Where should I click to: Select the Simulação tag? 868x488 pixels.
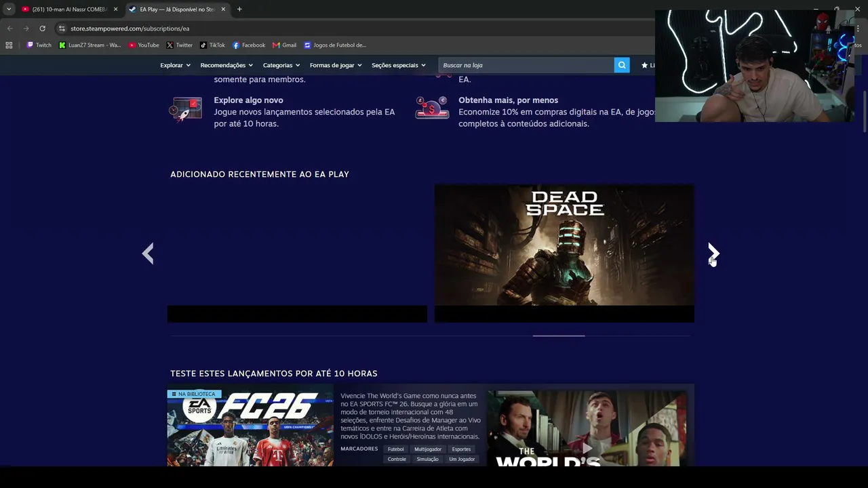click(x=428, y=460)
